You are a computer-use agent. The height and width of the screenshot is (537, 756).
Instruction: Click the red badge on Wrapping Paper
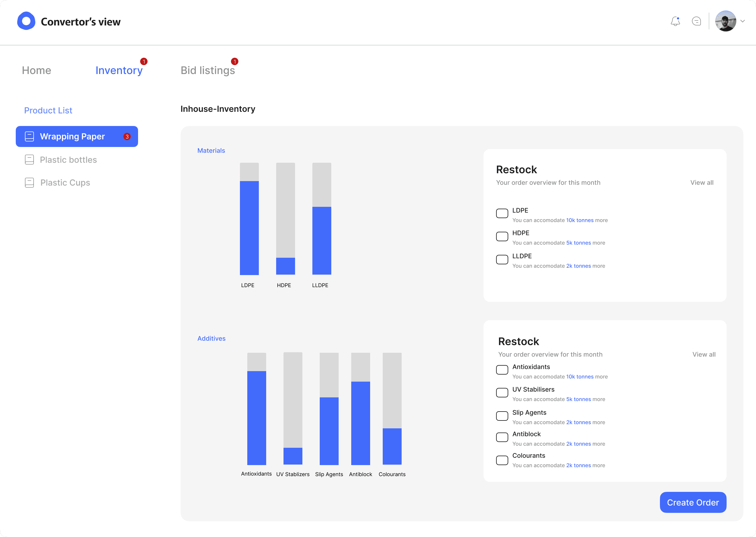coord(127,136)
